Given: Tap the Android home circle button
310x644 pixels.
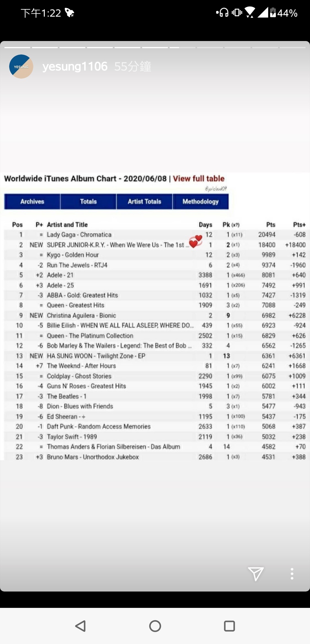Looking at the screenshot, I should click(155, 626).
